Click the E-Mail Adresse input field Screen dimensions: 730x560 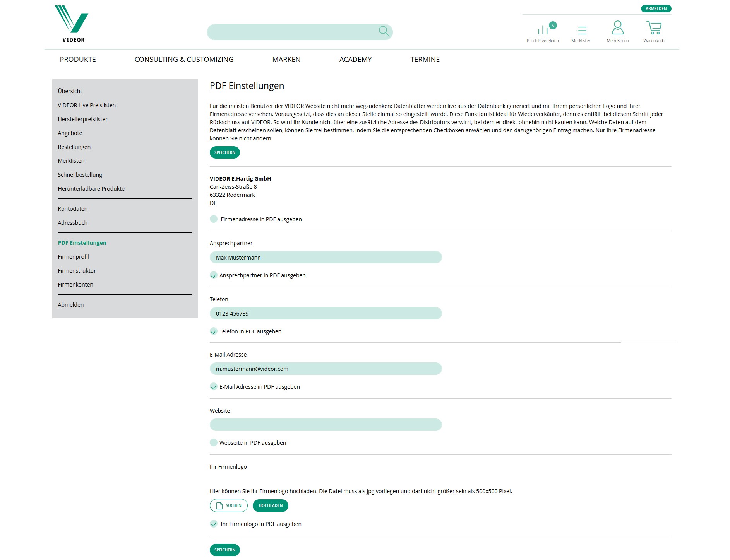[x=326, y=369]
